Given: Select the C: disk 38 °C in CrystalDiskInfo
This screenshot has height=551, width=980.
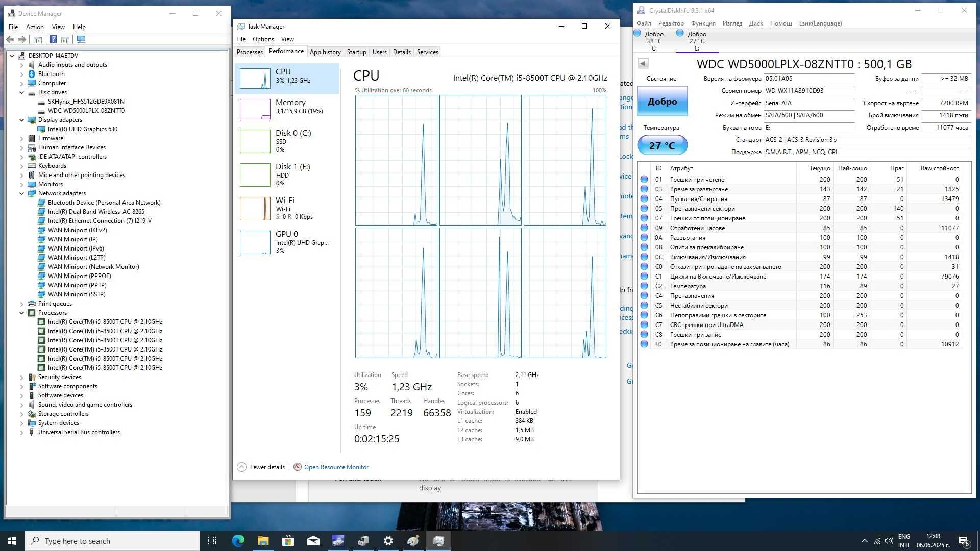Looking at the screenshot, I should [x=654, y=41].
